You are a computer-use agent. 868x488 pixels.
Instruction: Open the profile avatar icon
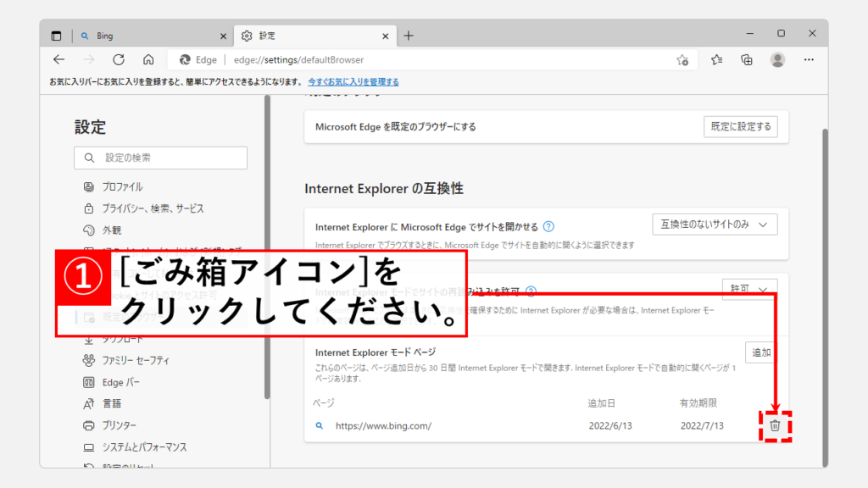777,60
